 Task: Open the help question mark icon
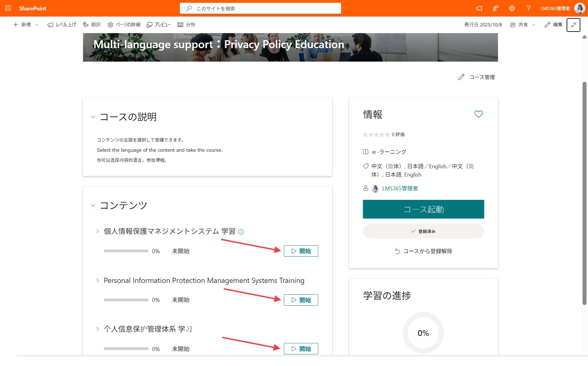pyautogui.click(x=528, y=8)
